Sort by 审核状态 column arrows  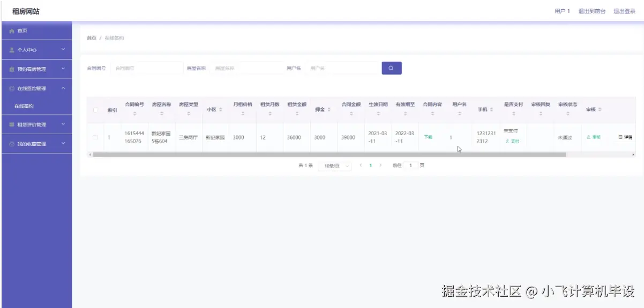pyautogui.click(x=568, y=114)
